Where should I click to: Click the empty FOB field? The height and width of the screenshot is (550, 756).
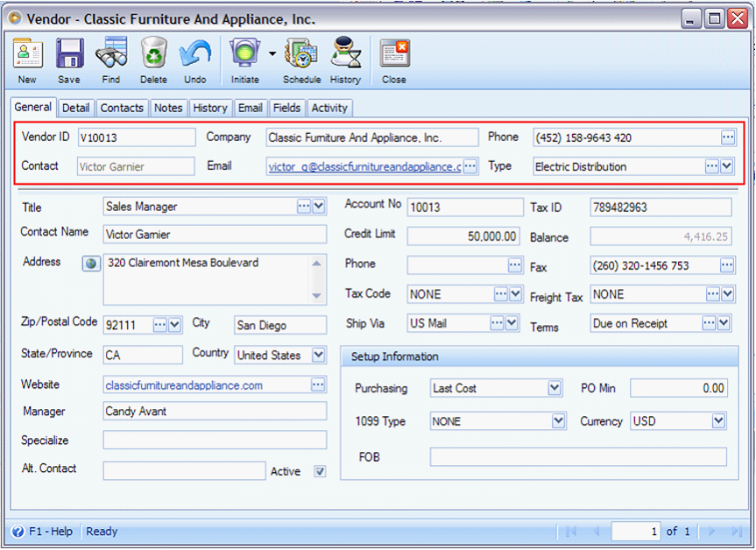[x=578, y=456]
